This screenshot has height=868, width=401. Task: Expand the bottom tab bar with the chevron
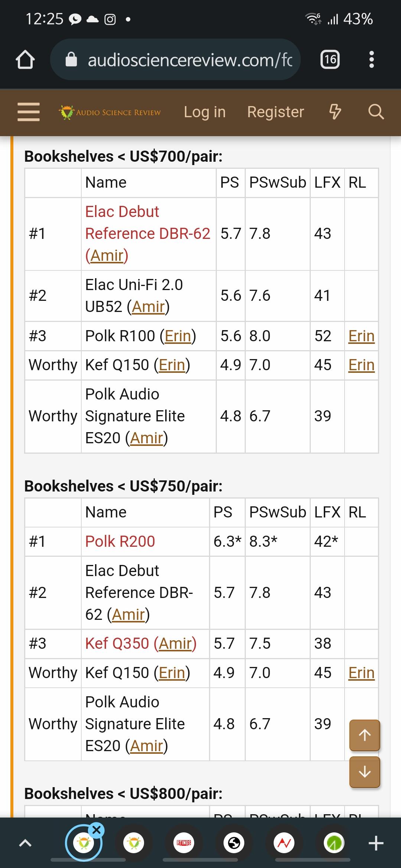[25, 843]
